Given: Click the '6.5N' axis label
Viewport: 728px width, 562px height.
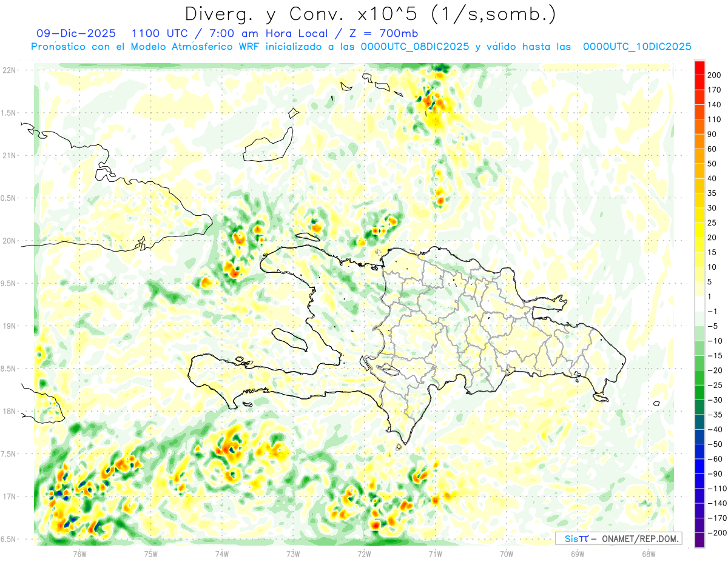Looking at the screenshot, I should coord(9,539).
